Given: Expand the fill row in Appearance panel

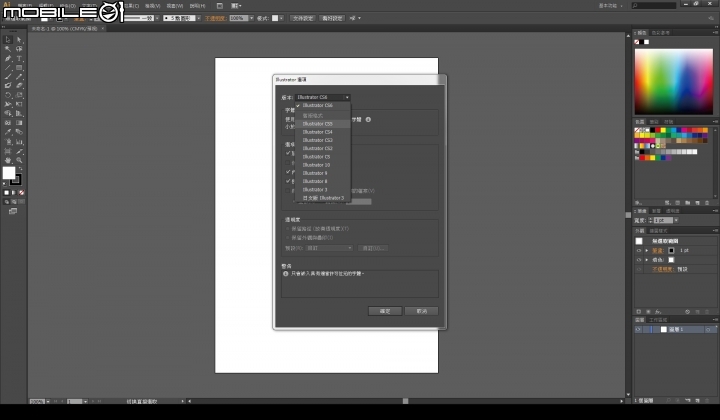Looking at the screenshot, I should point(647,260).
